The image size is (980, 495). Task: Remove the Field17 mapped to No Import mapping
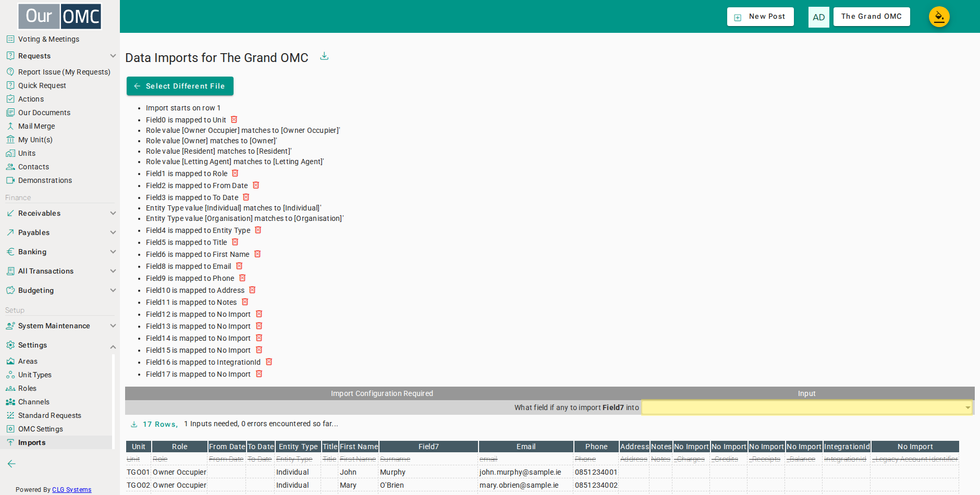259,374
